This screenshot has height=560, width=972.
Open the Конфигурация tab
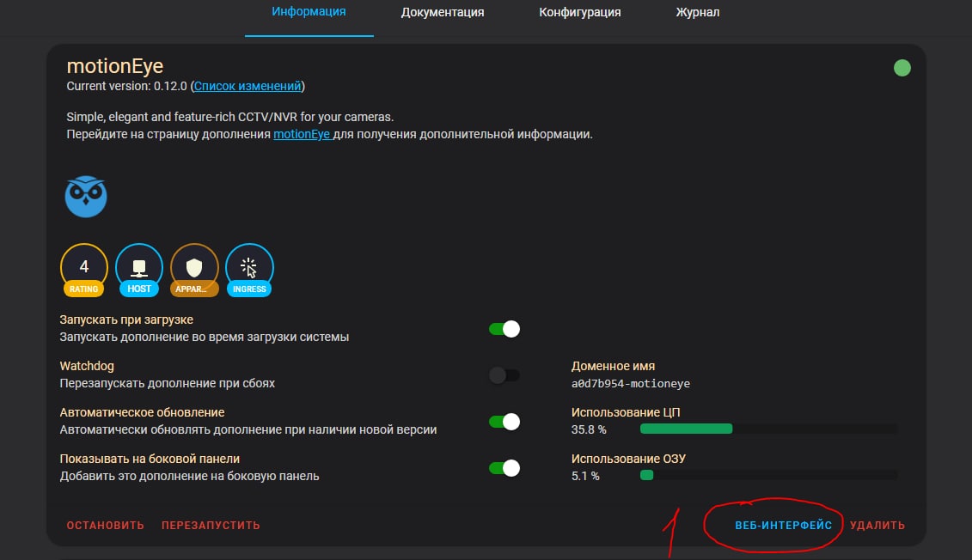[x=579, y=12]
